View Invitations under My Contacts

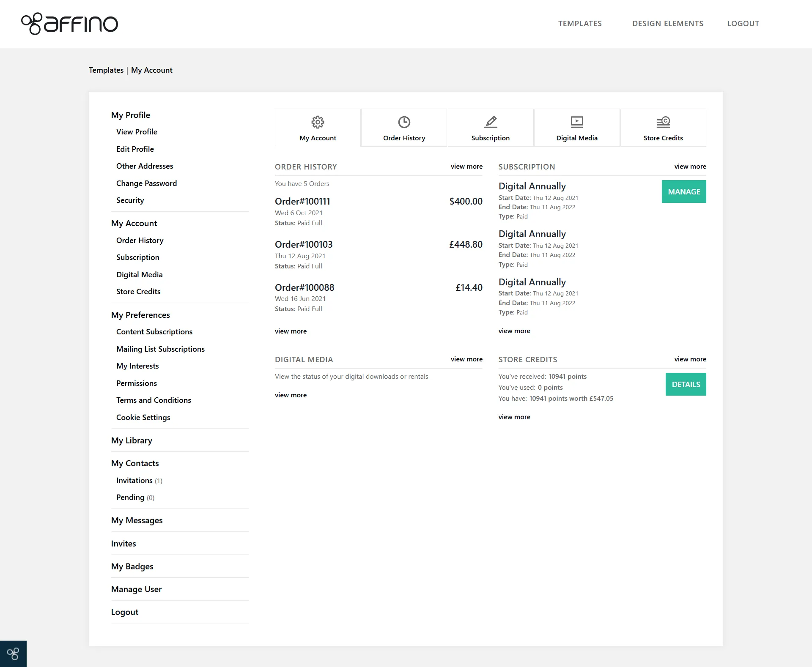(x=134, y=480)
